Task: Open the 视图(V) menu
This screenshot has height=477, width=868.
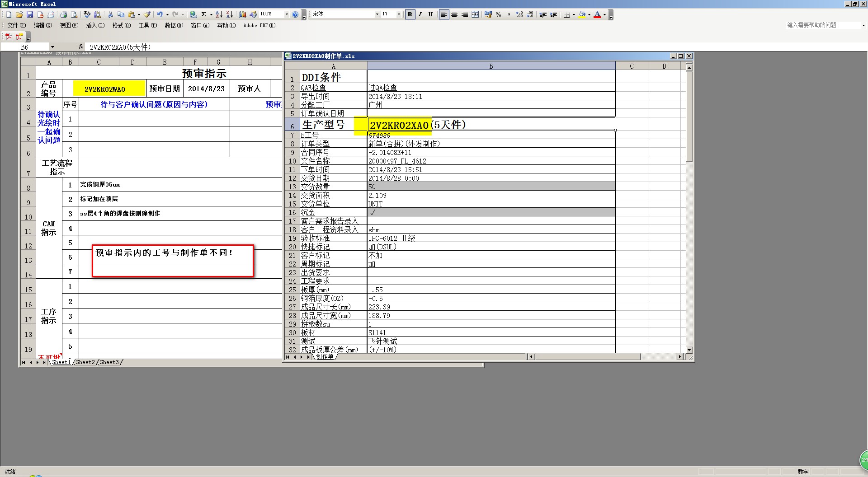Action: [x=69, y=25]
